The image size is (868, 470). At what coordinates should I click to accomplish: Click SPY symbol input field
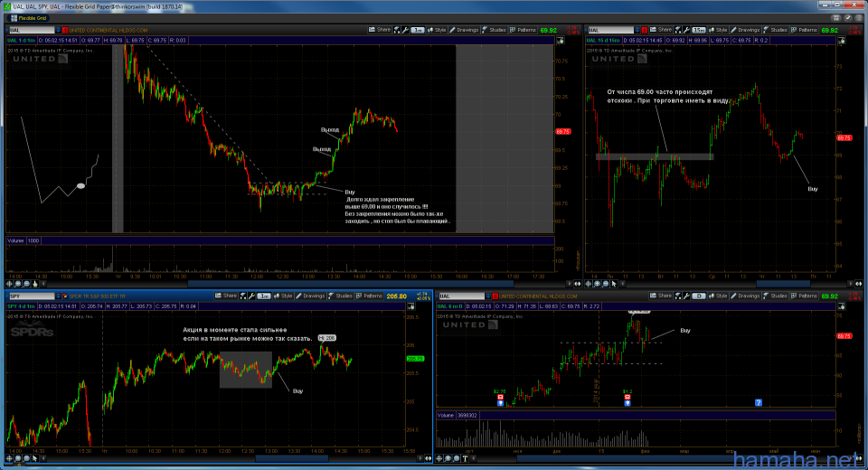coord(33,296)
